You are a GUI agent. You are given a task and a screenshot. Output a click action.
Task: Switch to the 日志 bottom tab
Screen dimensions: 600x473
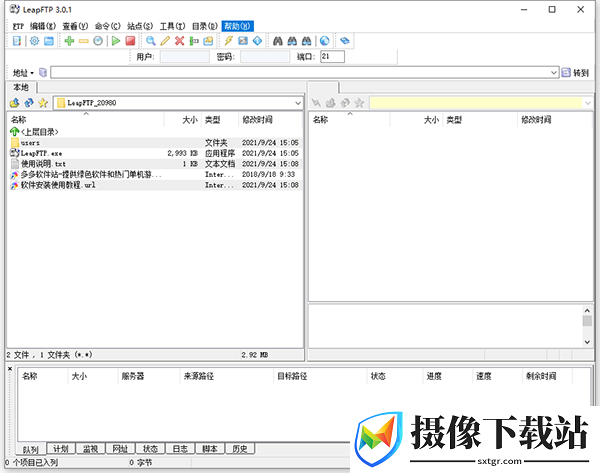tap(180, 449)
